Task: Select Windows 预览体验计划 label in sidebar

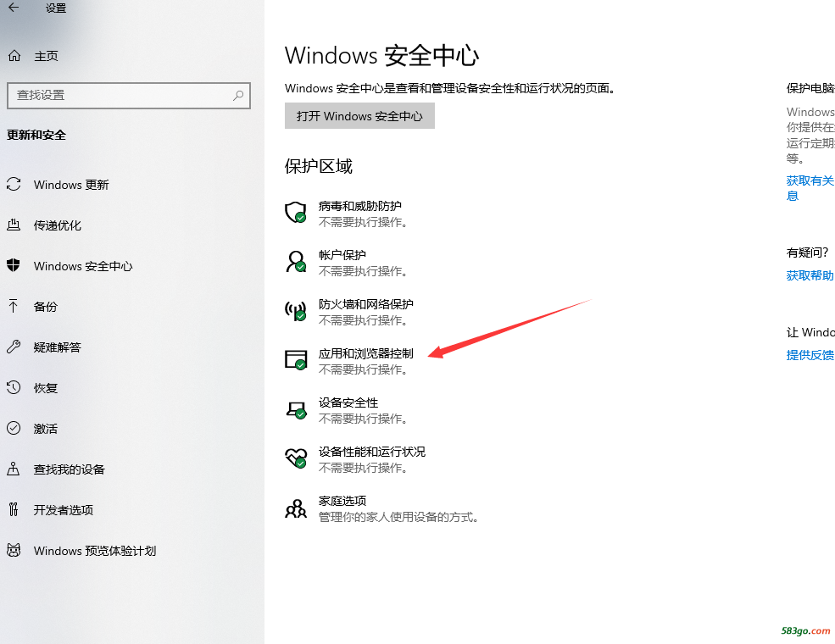Action: [x=95, y=551]
